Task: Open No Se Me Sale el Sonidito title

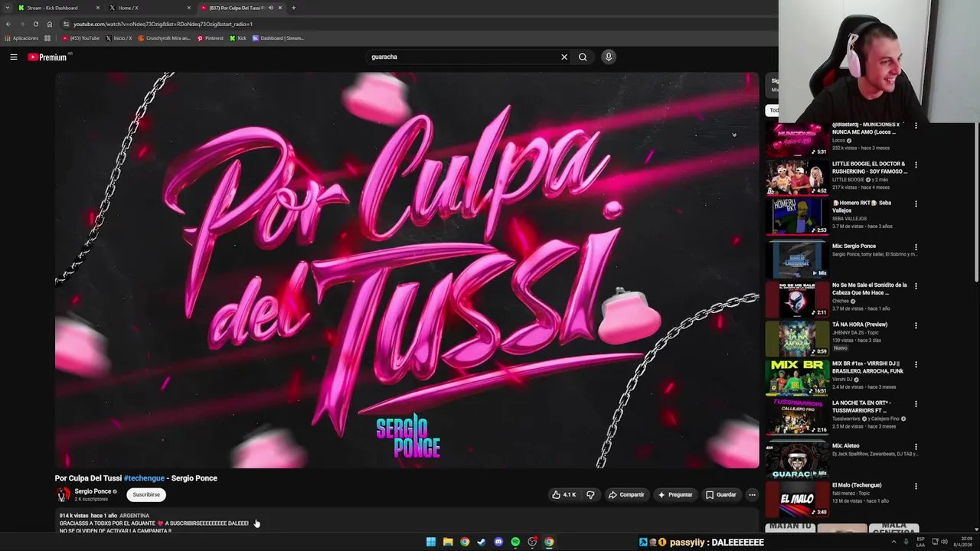Action: click(870, 289)
